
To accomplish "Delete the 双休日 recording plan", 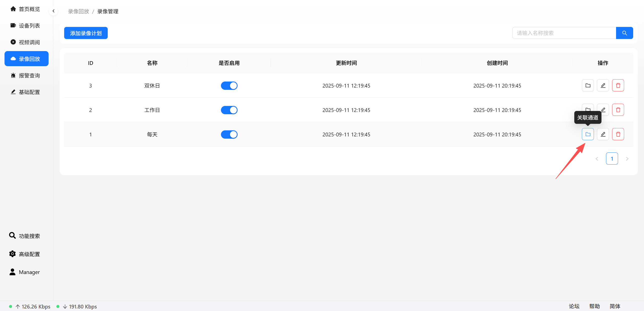I will click(x=618, y=85).
